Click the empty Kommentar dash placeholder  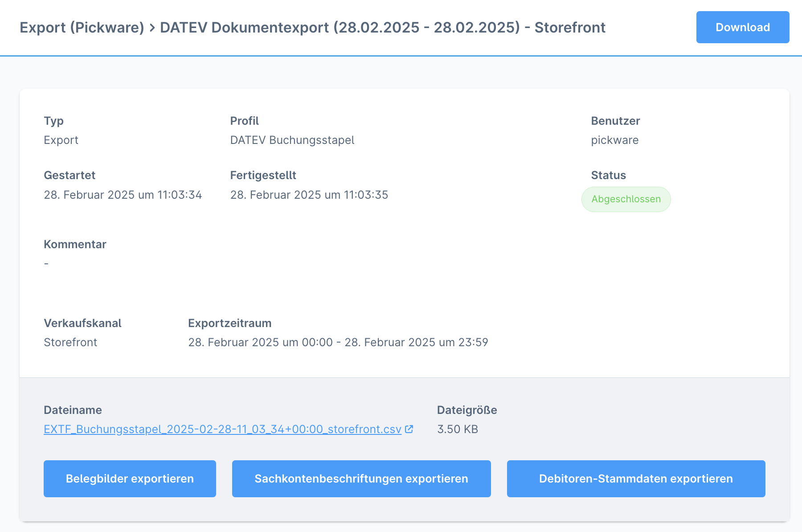coord(46,263)
